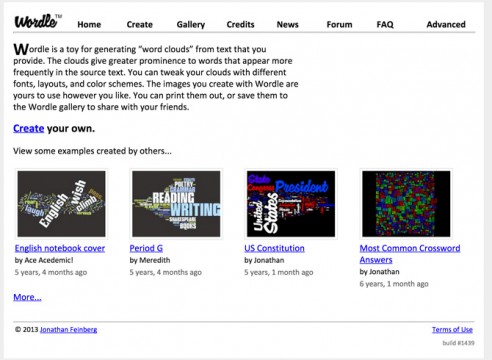Go to the Create page in navigation
492x360 pixels.
(140, 24)
